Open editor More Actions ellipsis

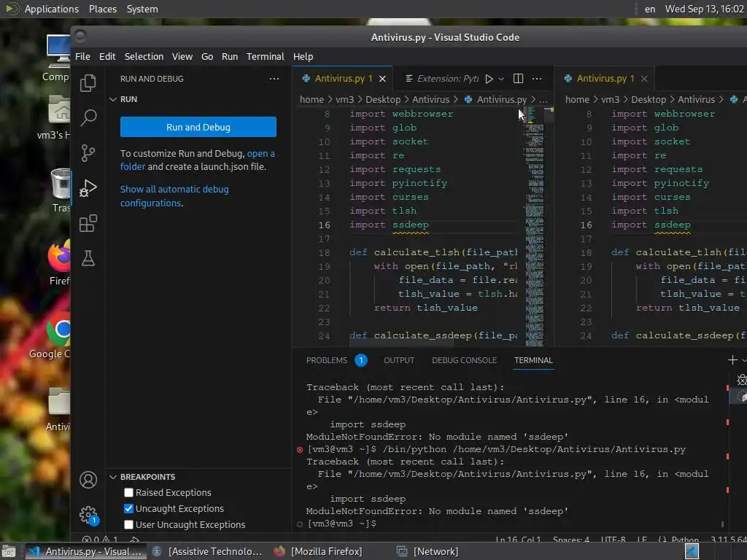pyautogui.click(x=537, y=79)
